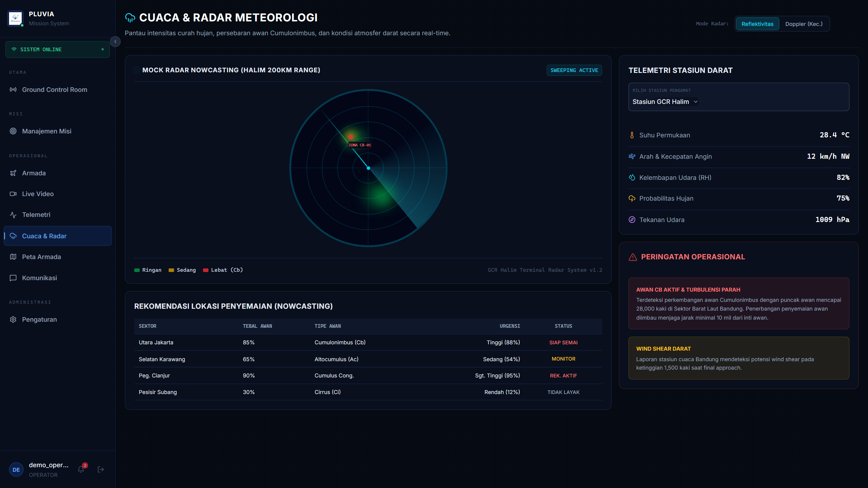
Task: Click the compass icon by Tekanan Udara
Action: coord(632,220)
